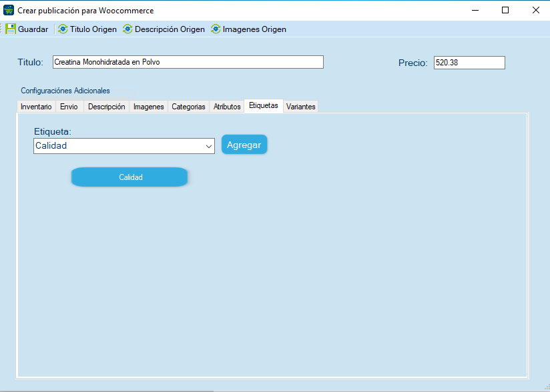550x392 pixels.
Task: Click the Imagenes Origen toolbar label
Action: click(x=254, y=29)
